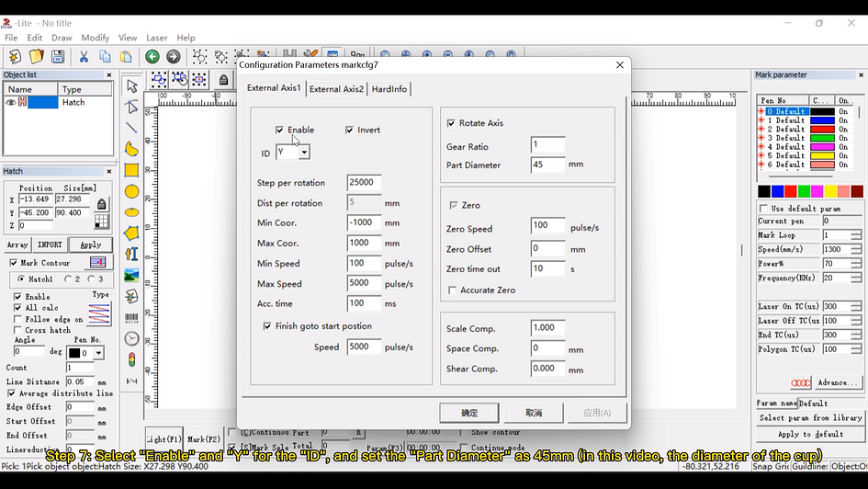Image resolution: width=868 pixels, height=489 pixels.
Task: Open the Draw menu
Action: (x=62, y=38)
